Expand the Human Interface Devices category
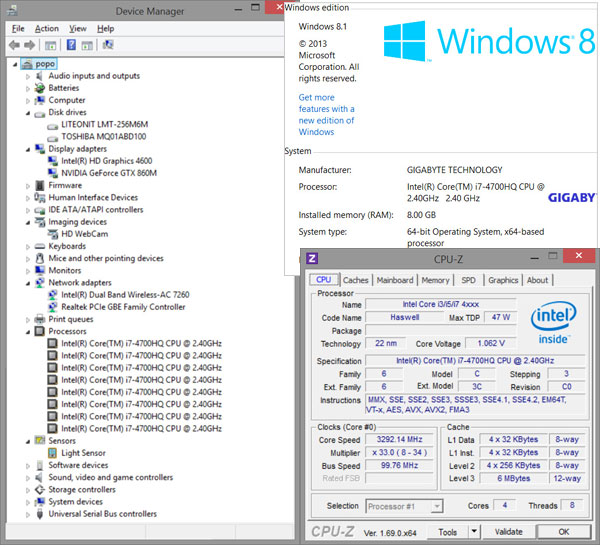This screenshot has height=547, width=600. (x=28, y=198)
